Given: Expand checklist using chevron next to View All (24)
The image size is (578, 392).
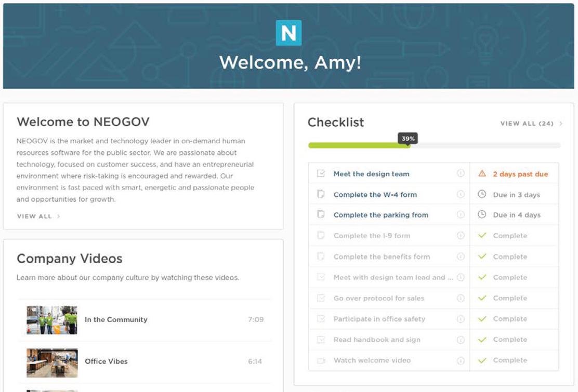Looking at the screenshot, I should [x=561, y=124].
